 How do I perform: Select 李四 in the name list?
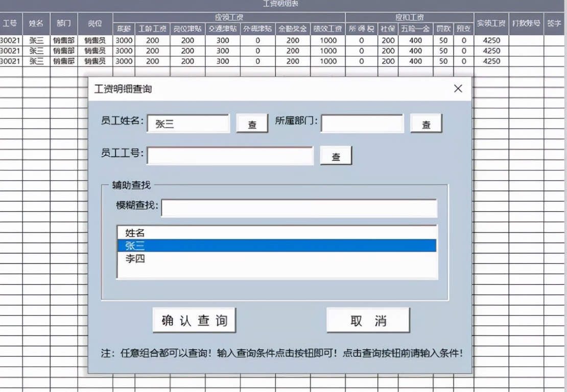[x=276, y=258]
